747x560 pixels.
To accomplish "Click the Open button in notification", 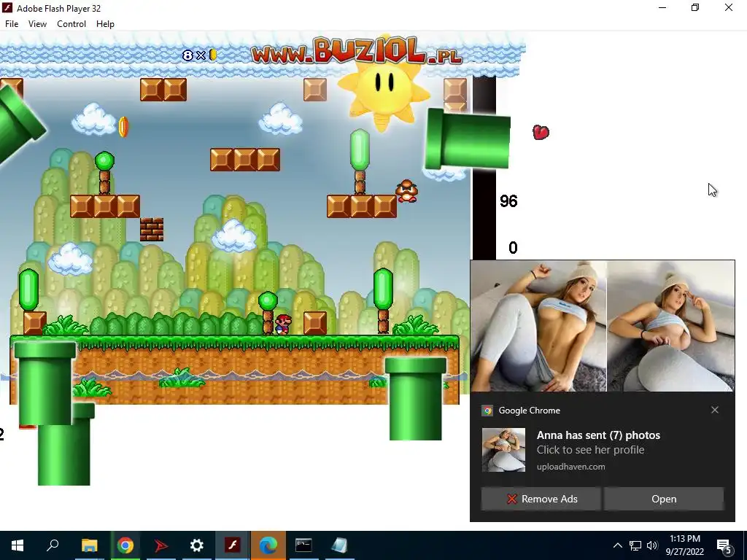I will tap(664, 499).
